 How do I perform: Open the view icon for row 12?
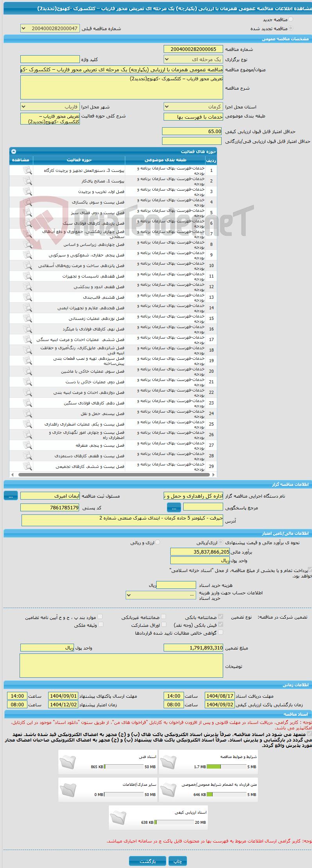(x=27, y=287)
